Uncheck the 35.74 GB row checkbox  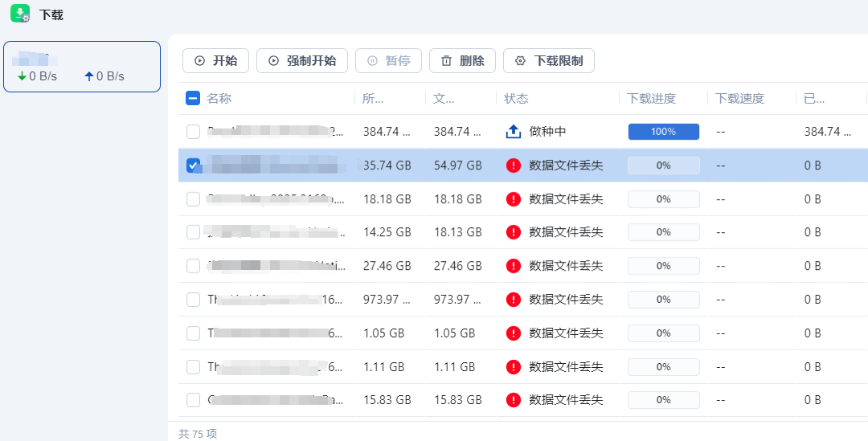pyautogui.click(x=193, y=165)
